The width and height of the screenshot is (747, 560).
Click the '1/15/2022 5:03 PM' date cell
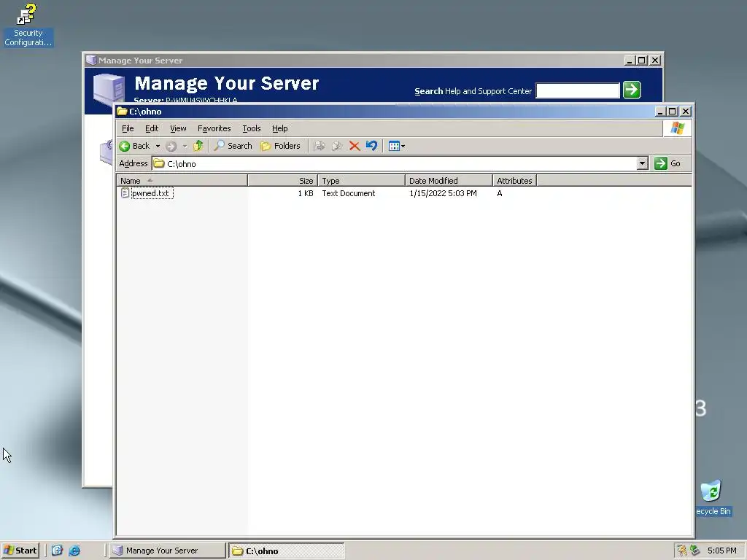pyautogui.click(x=443, y=193)
